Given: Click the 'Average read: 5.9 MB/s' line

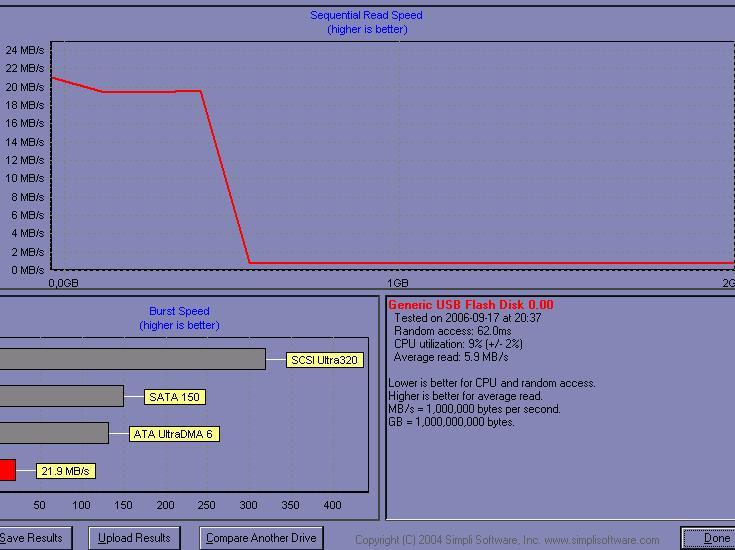Looking at the screenshot, I should click(451, 357).
